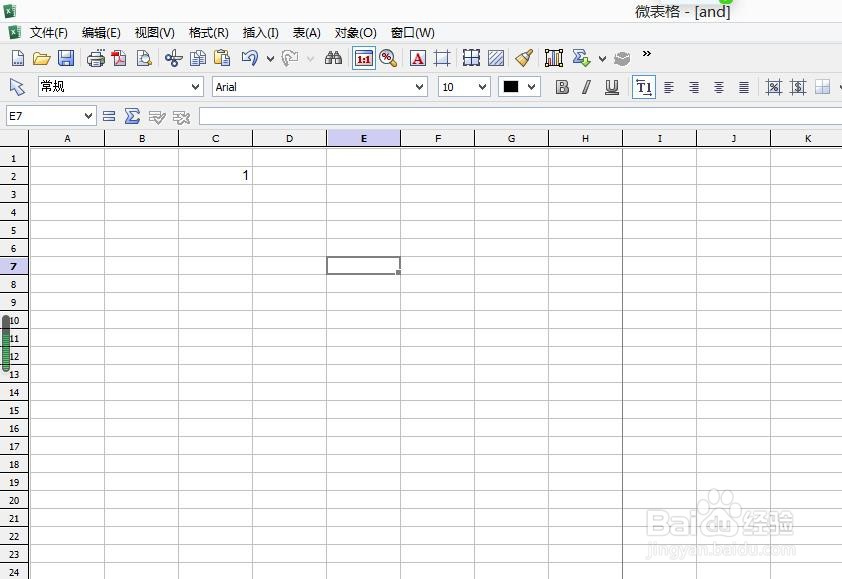842x579 pixels.
Task: Select the arrow pointer tool
Action: 17,87
